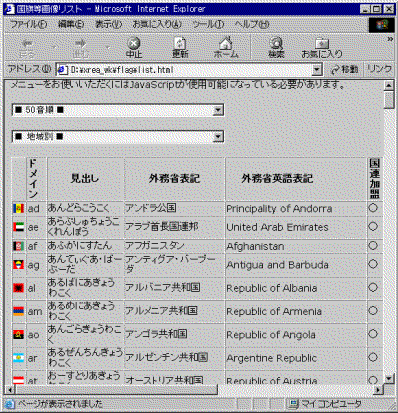The width and height of the screenshot is (398, 413).
Task: Click the vertical scrollbar thumb
Action: tap(389, 100)
